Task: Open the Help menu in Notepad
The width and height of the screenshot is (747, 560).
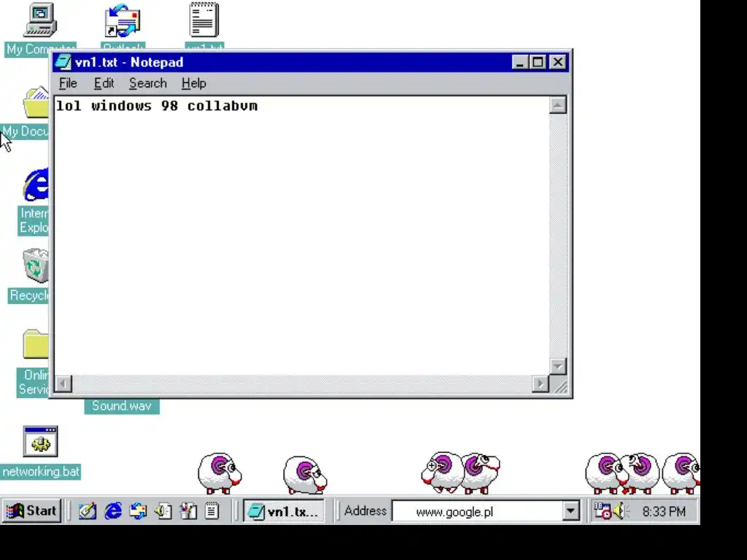Action: point(193,83)
